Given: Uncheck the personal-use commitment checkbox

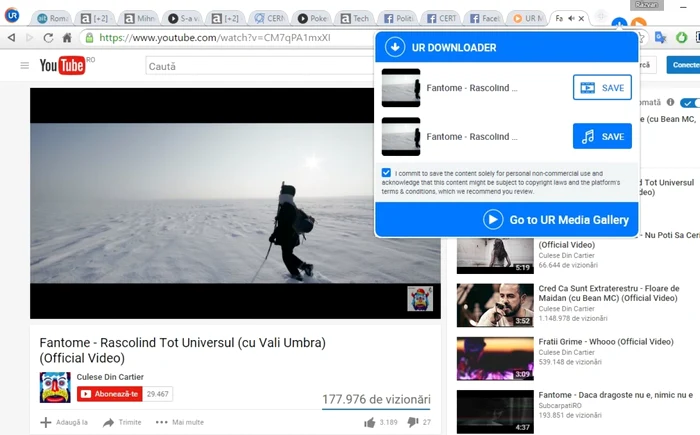Looking at the screenshot, I should pos(386,173).
